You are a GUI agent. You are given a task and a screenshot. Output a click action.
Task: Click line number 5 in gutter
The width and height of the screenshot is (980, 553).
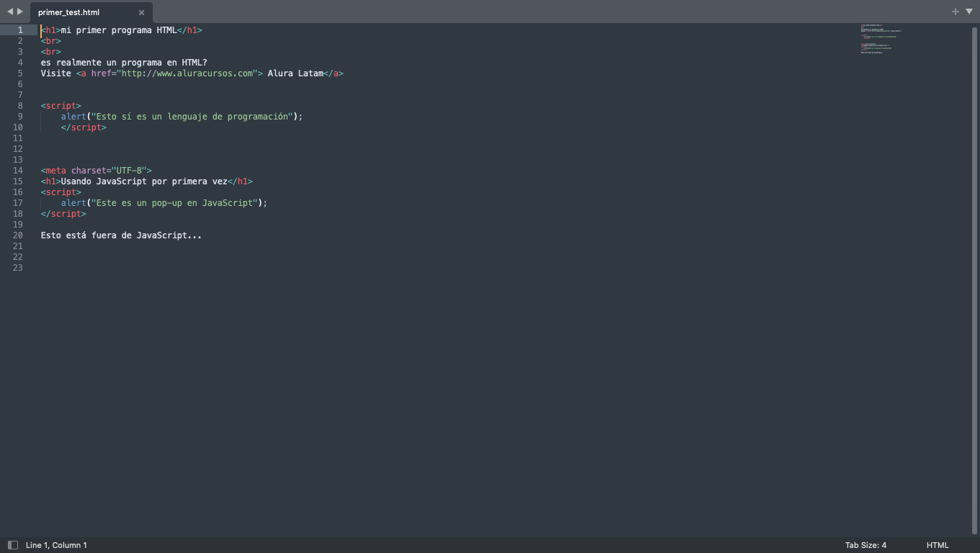tap(20, 73)
